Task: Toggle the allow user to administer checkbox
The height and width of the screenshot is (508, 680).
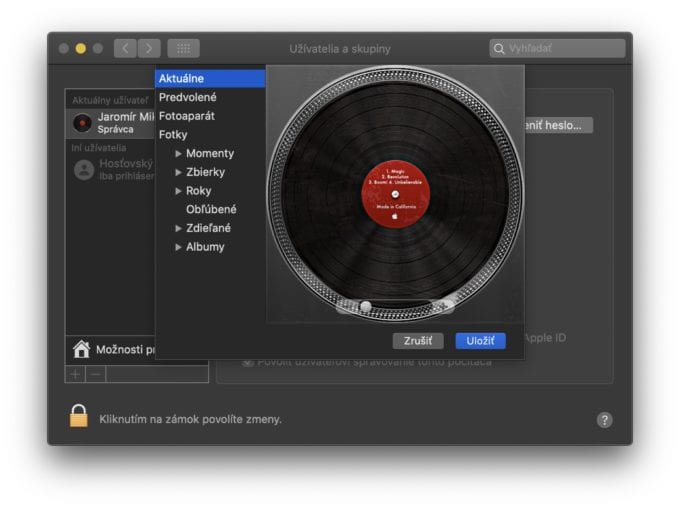Action: pos(248,361)
